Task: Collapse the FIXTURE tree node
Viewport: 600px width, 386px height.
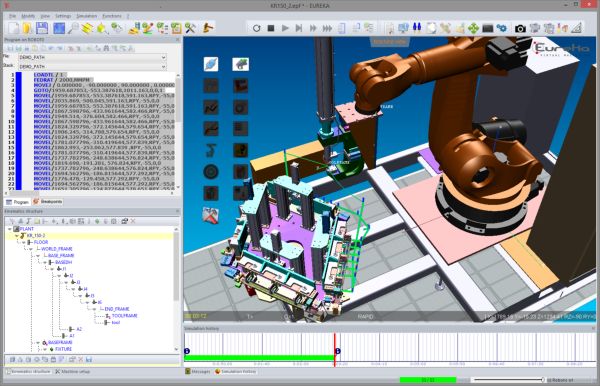Action: 45,349
